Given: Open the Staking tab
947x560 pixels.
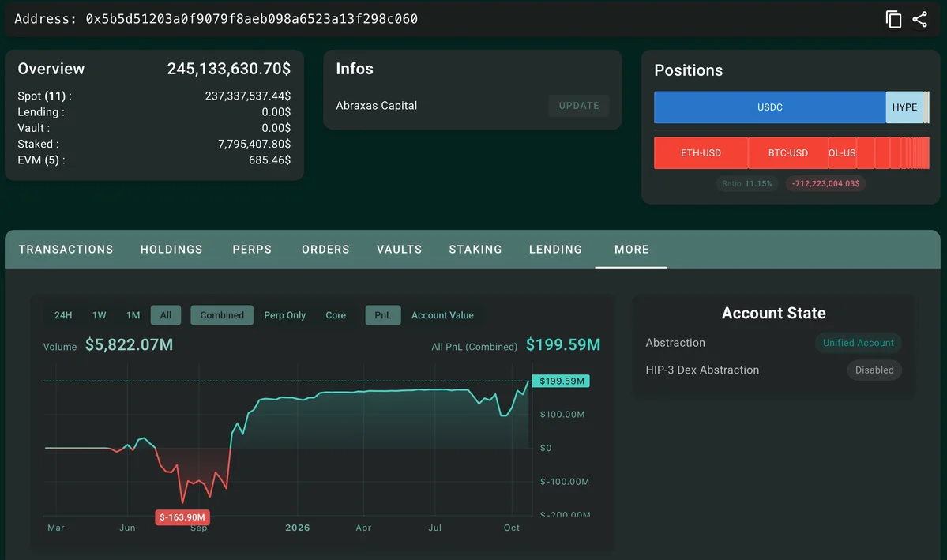Looking at the screenshot, I should coord(475,250).
